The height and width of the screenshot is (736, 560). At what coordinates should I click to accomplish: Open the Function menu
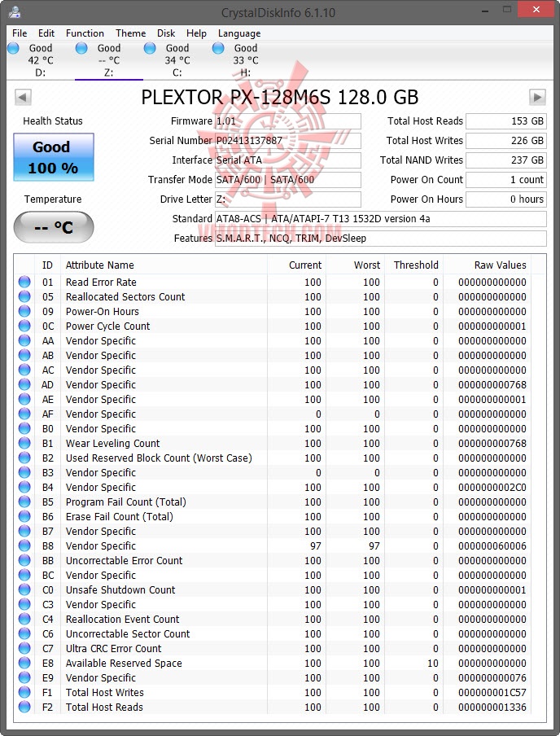click(x=85, y=33)
